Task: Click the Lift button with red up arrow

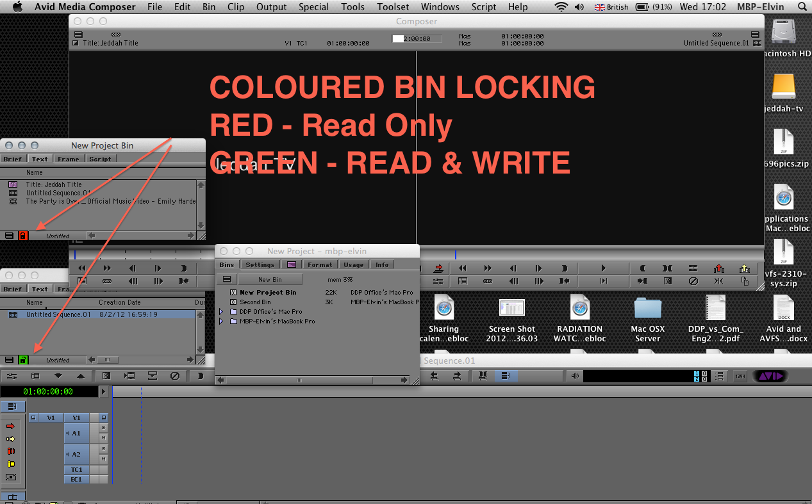Action: pos(718,268)
